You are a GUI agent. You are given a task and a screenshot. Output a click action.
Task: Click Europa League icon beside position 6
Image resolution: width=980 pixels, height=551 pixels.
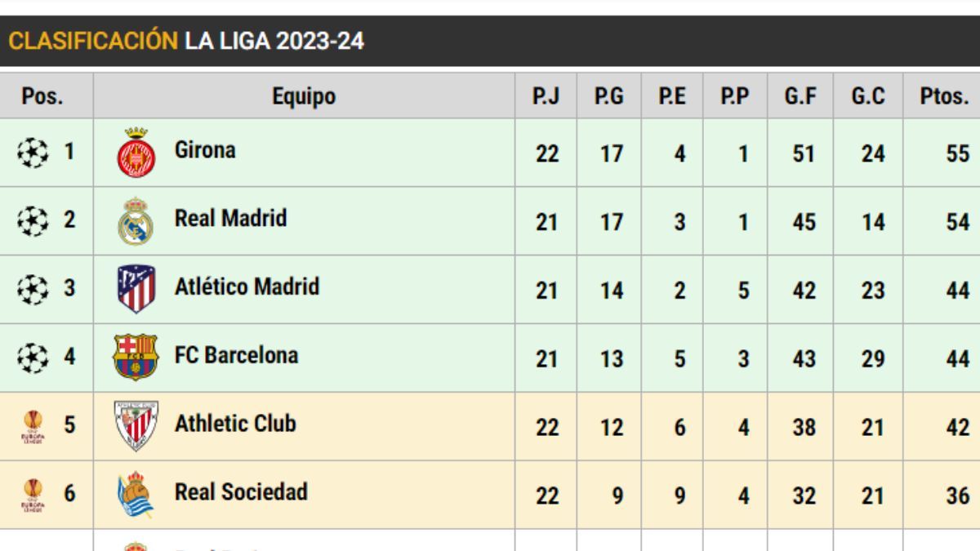point(33,495)
